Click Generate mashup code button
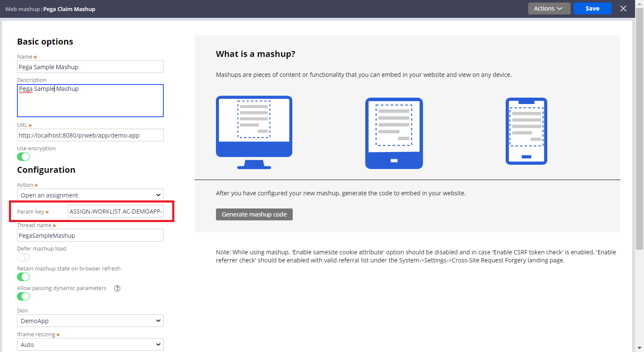The image size is (644, 352). pyautogui.click(x=254, y=214)
